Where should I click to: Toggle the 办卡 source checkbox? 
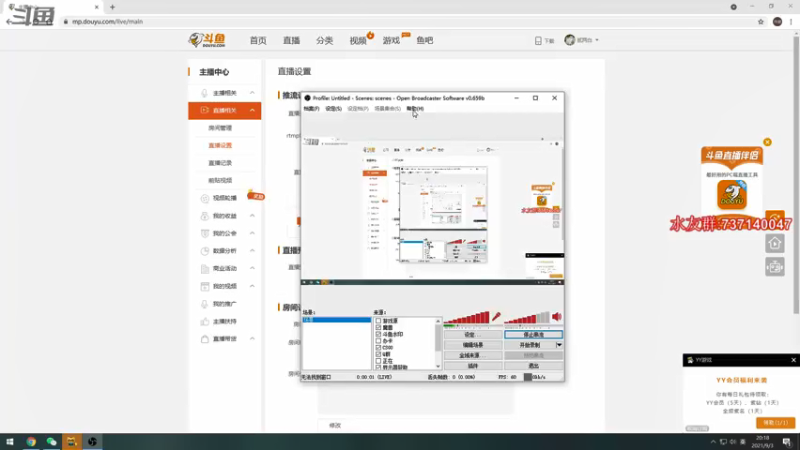[378, 341]
